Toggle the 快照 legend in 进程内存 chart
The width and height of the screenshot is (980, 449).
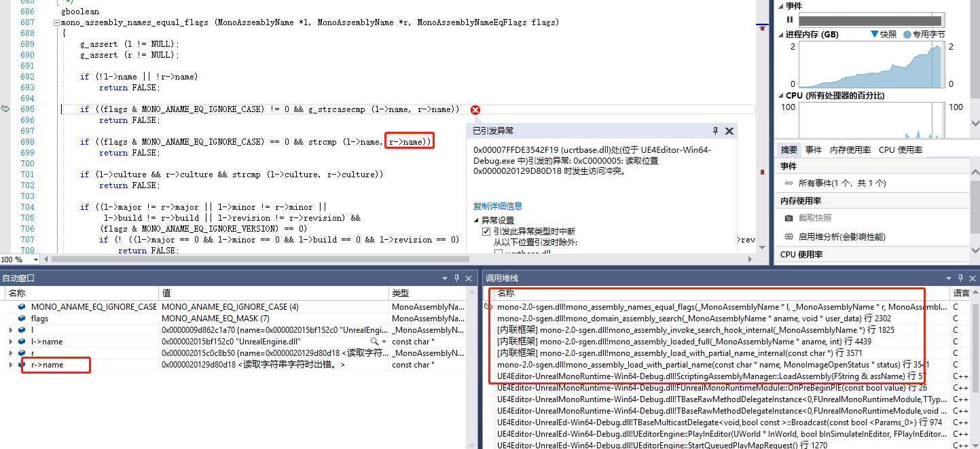click(x=884, y=33)
